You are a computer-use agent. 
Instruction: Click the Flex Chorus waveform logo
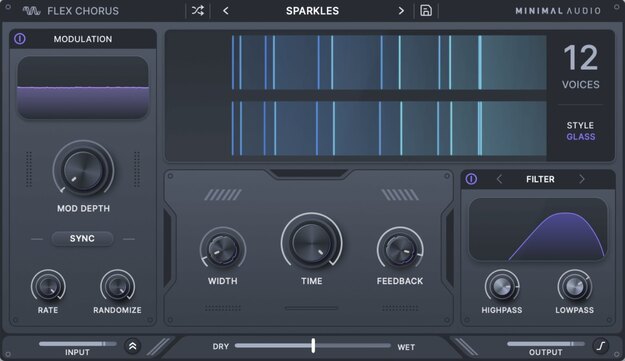click(x=31, y=11)
